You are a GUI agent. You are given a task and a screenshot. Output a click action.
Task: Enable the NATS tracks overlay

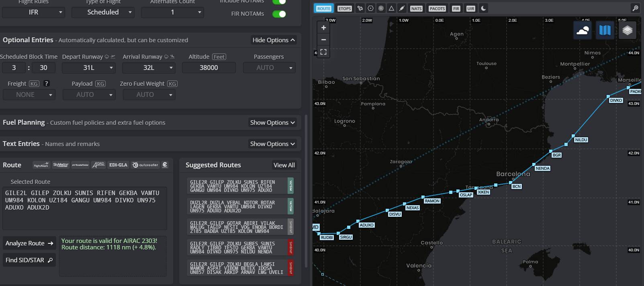click(416, 8)
